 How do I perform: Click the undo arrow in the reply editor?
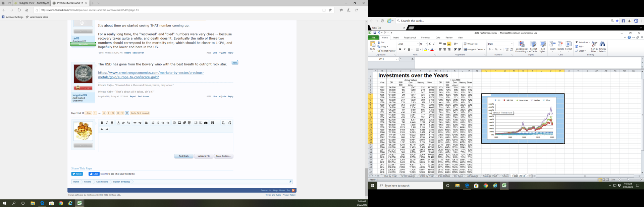pos(102,129)
